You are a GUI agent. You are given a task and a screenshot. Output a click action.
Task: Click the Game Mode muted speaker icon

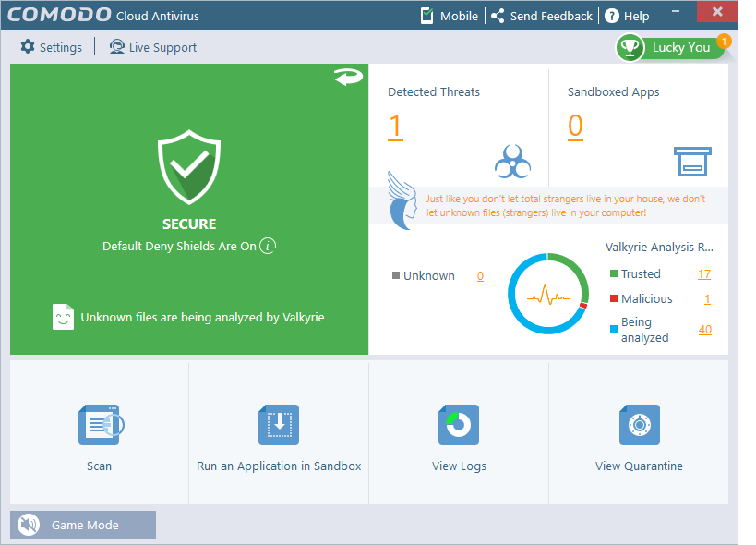coord(29,525)
